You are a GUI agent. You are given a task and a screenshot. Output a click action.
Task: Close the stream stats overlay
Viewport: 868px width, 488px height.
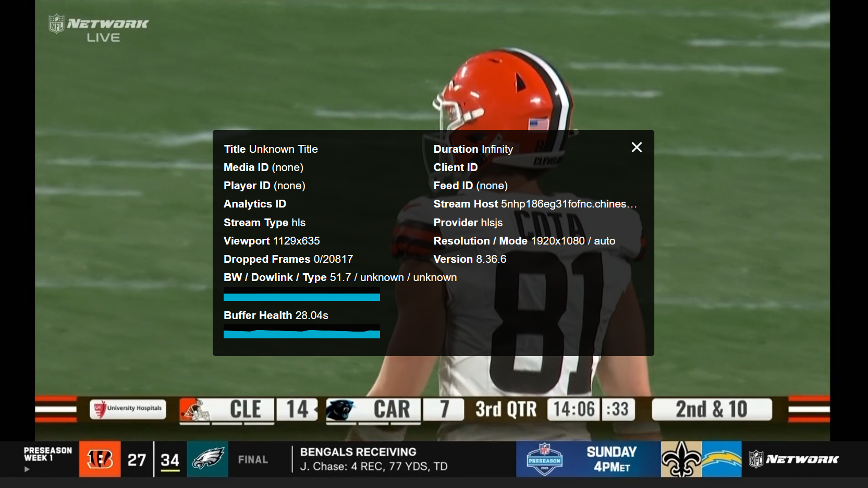tap(637, 148)
